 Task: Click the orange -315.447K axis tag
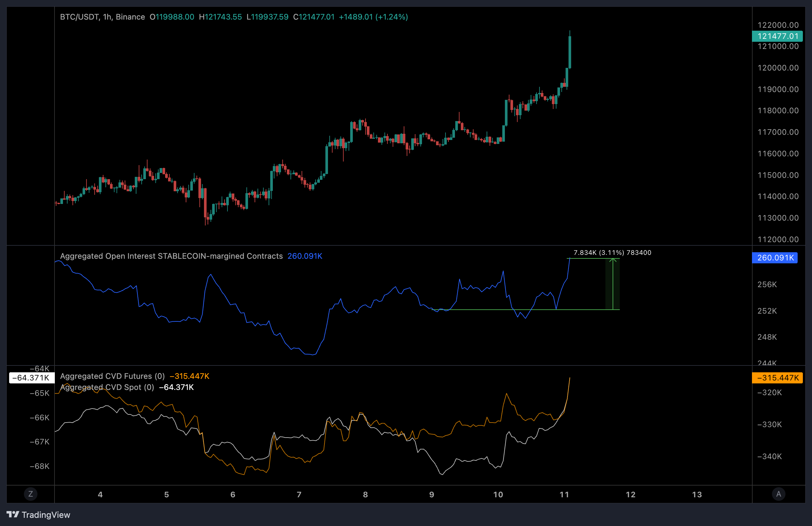click(x=777, y=378)
